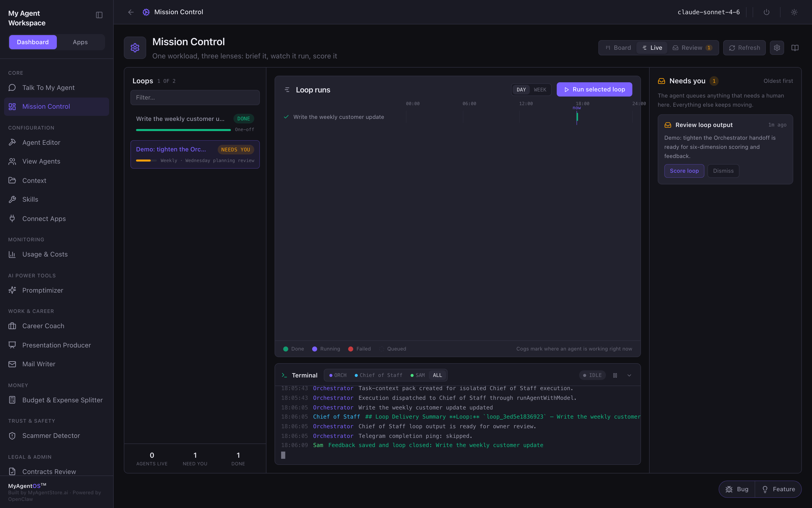
Task: Select Mission Control in sidebar
Action: click(56, 106)
